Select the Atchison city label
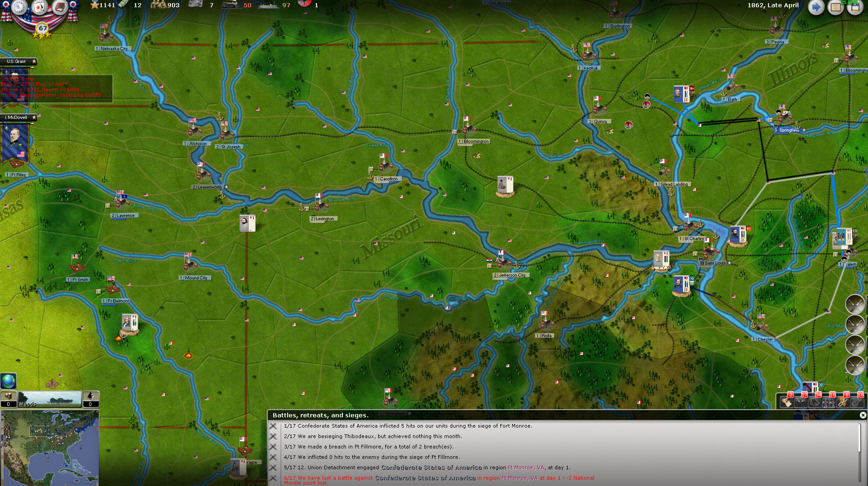Image resolution: width=868 pixels, height=486 pixels. point(196,144)
